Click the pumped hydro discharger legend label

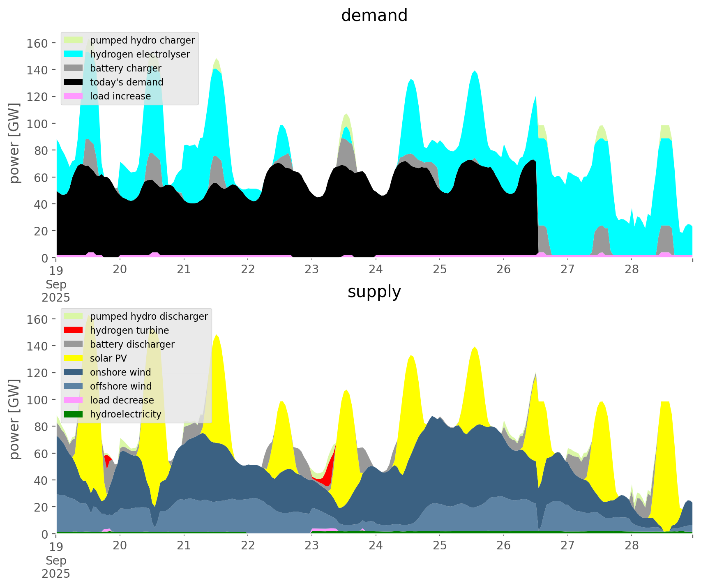149,316
